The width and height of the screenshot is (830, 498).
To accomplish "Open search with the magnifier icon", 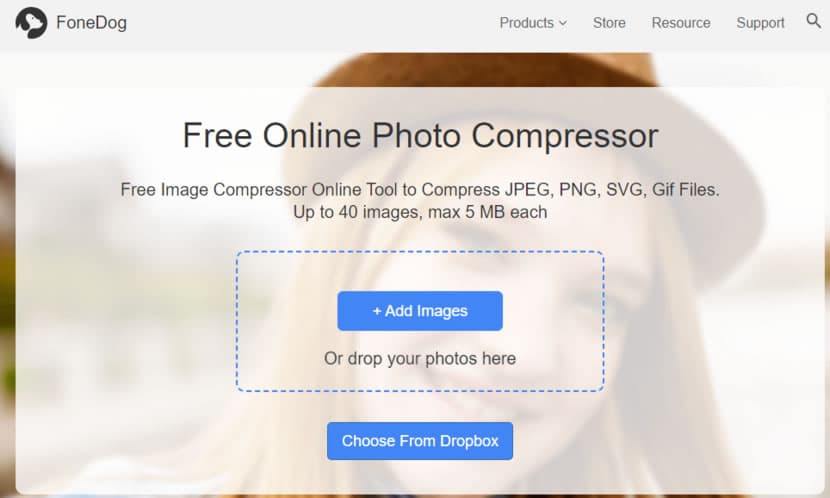I will click(x=814, y=21).
